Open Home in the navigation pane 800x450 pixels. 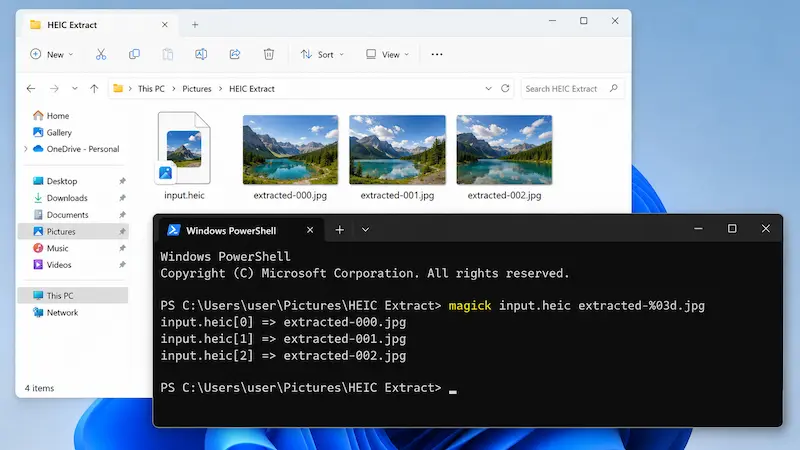(51, 116)
